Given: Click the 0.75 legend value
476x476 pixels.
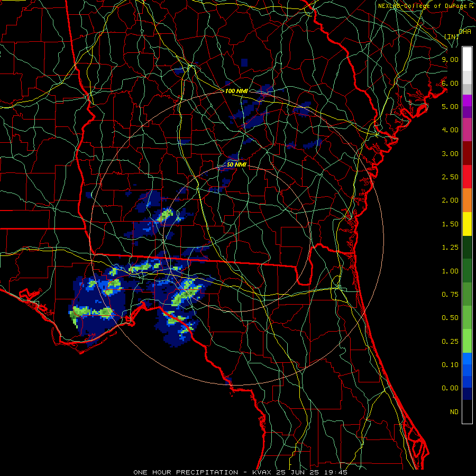Looking at the screenshot, I should pos(450,295).
